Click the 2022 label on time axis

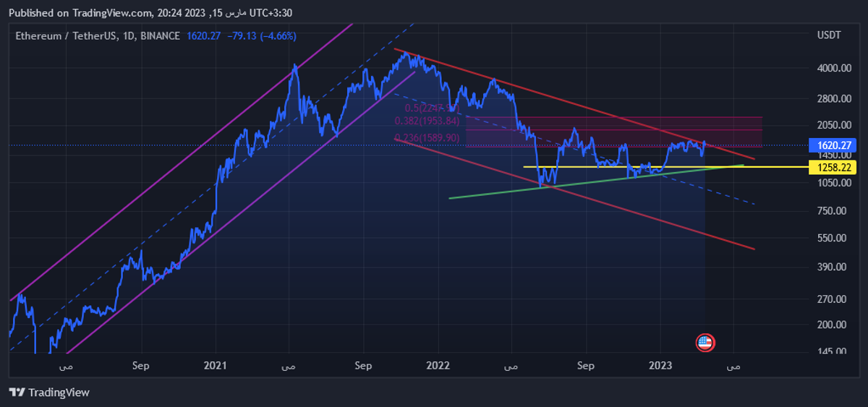point(438,366)
